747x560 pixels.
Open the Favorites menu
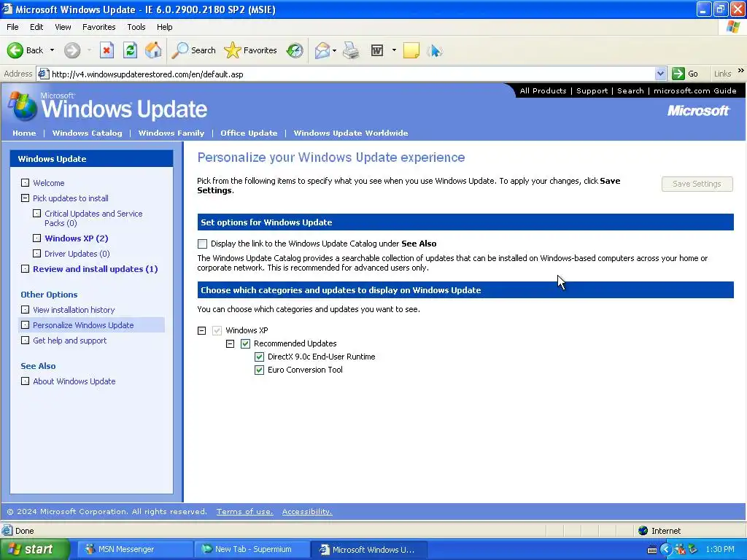pyautogui.click(x=99, y=27)
